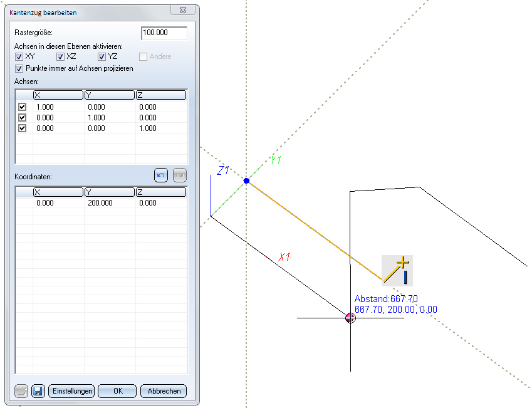Image resolution: width=532 pixels, height=408 pixels.
Task: Uncheck the XY plane checkbox
Action: [19, 57]
